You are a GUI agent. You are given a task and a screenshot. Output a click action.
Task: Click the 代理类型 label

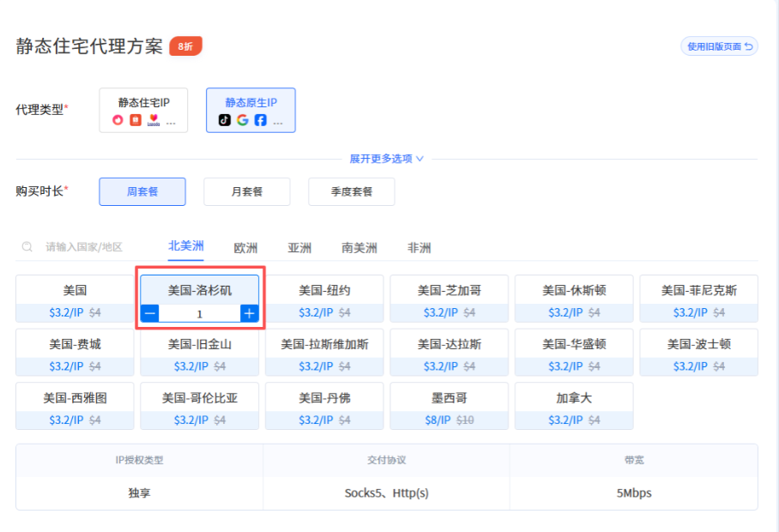pyautogui.click(x=39, y=109)
